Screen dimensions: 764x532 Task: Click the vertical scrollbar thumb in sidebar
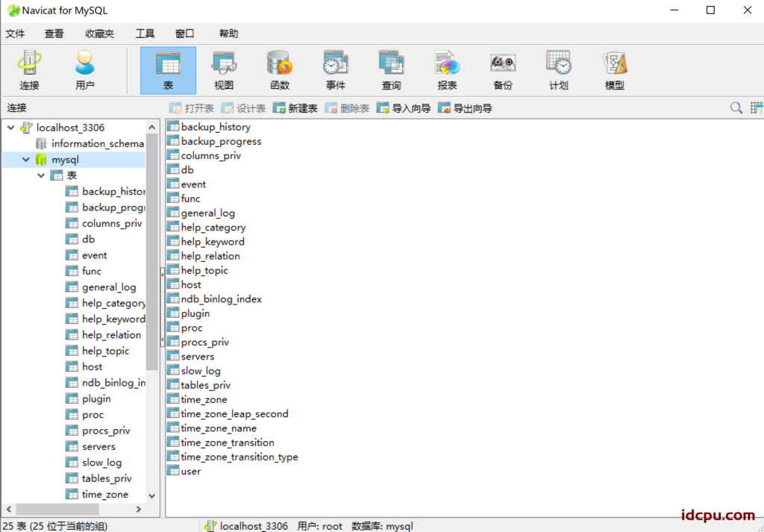152,252
